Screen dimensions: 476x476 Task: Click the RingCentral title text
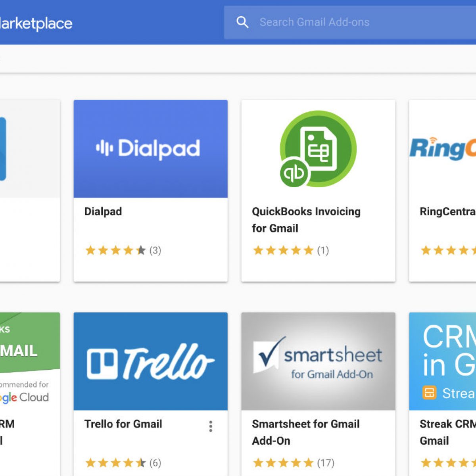point(447,211)
